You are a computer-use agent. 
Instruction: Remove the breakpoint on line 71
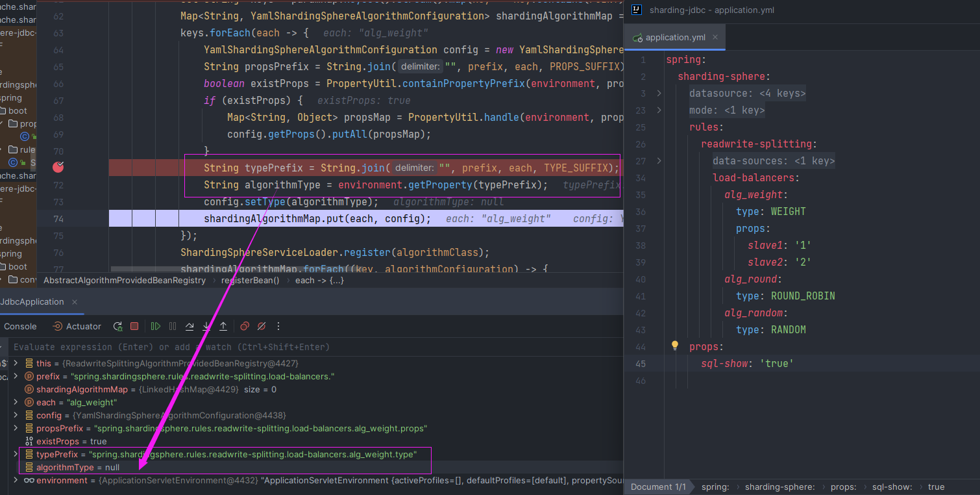[58, 168]
